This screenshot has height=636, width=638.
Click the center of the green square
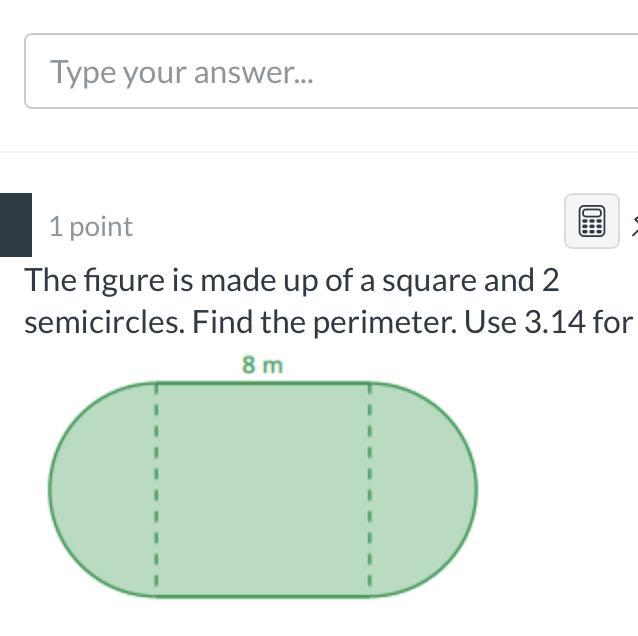click(x=263, y=490)
